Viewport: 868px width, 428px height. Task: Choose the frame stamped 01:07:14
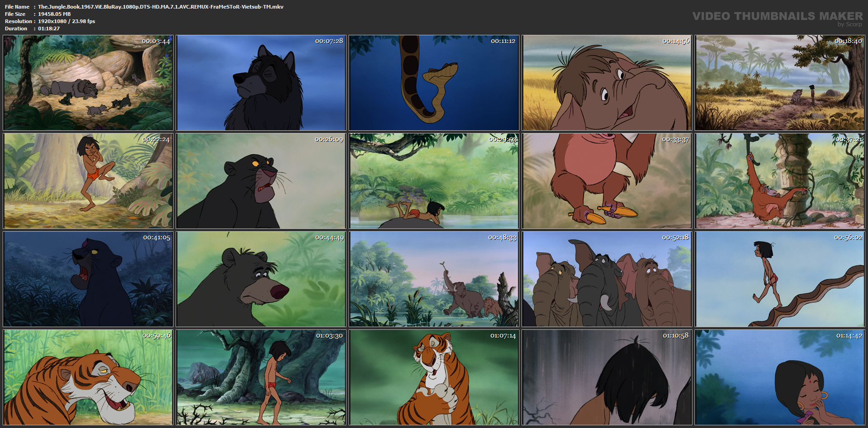click(x=434, y=377)
